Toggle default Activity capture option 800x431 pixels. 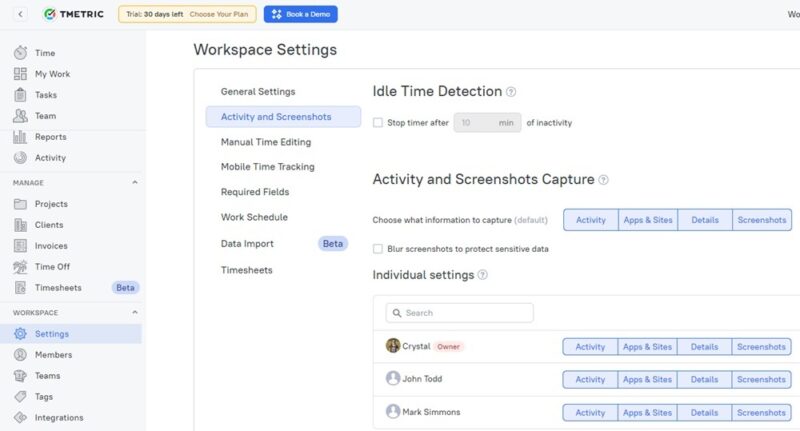click(591, 220)
